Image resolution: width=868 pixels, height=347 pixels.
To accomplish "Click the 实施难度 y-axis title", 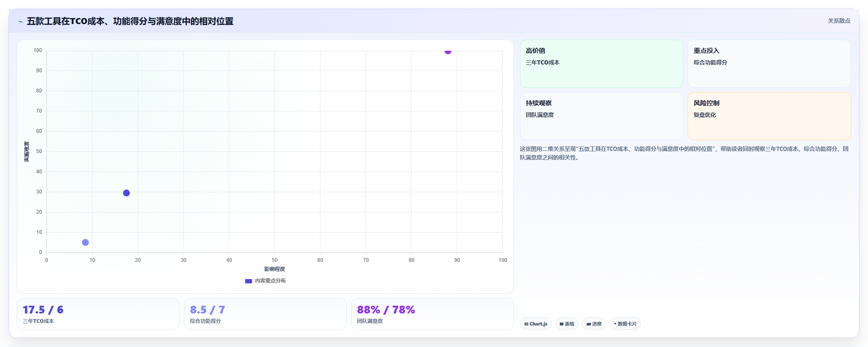I will click(27, 152).
